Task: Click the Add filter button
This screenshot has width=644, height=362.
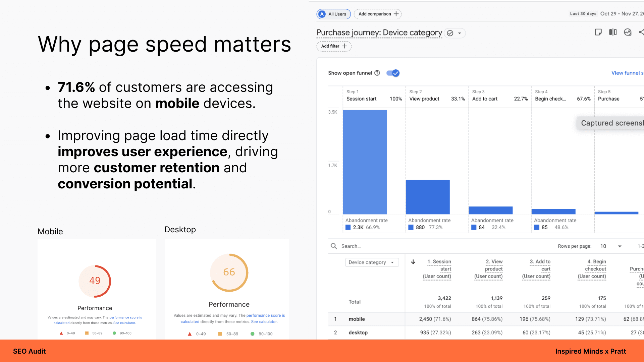Action: (x=334, y=46)
